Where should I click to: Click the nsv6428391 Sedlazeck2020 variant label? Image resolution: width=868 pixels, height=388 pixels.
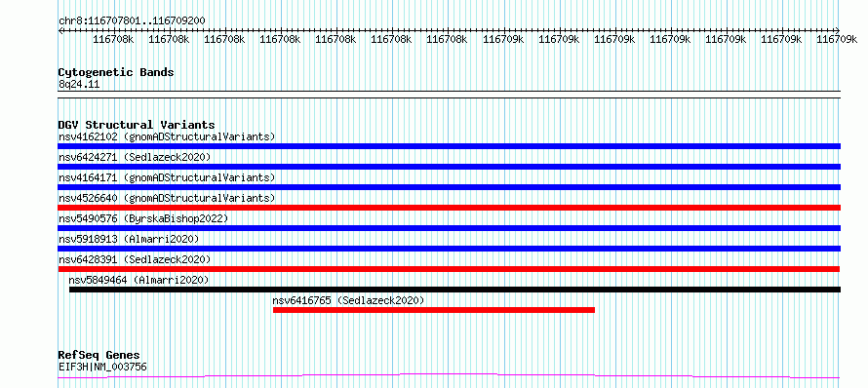135,259
